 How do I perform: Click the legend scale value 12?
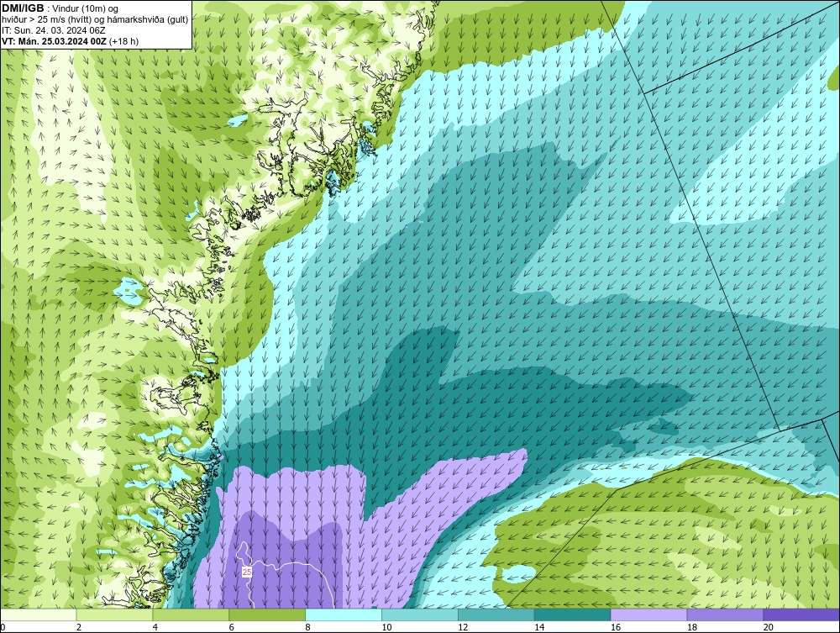click(463, 627)
